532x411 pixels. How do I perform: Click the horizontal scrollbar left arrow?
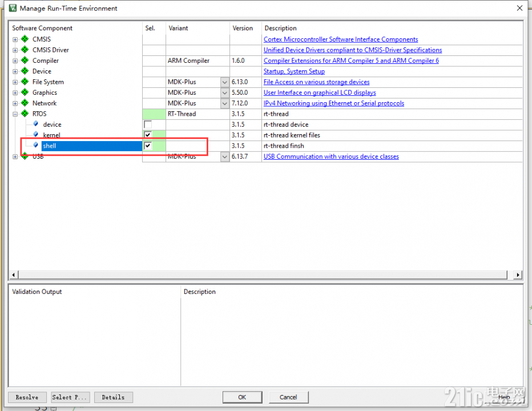point(14,275)
